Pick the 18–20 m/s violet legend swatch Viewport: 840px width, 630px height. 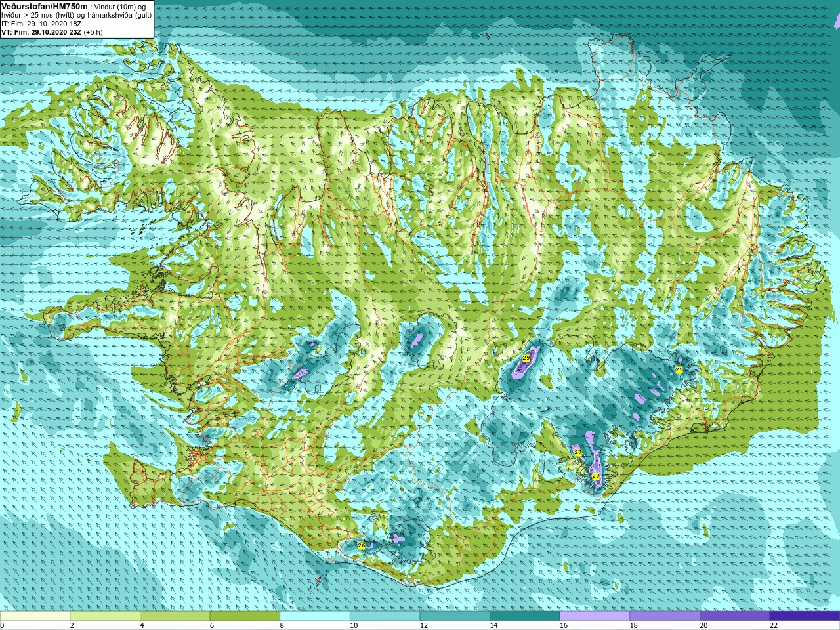[665, 616]
